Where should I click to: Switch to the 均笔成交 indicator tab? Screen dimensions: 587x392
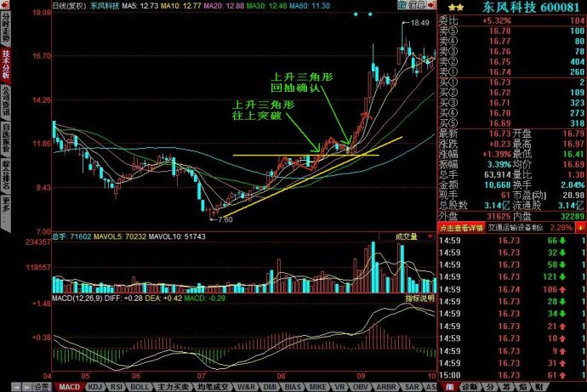pos(212,387)
